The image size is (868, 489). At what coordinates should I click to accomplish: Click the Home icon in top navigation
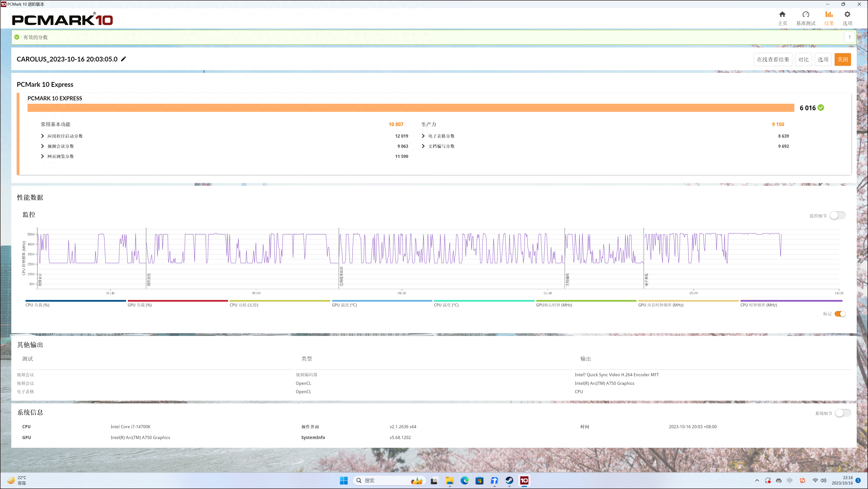point(782,14)
